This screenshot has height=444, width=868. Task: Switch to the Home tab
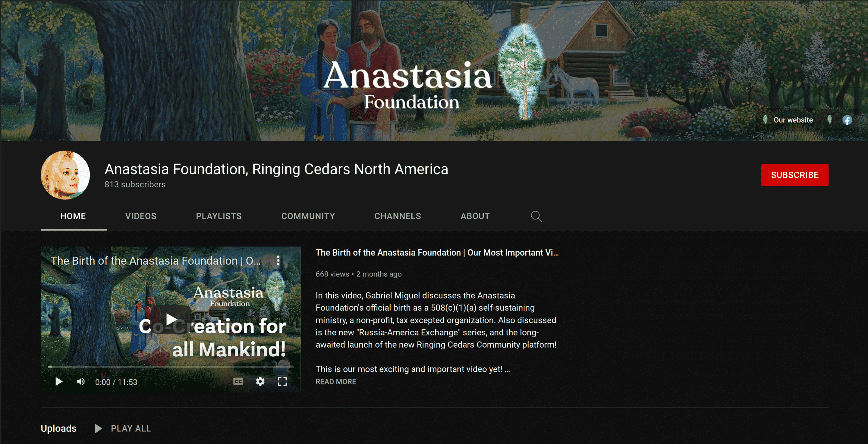[x=73, y=216]
